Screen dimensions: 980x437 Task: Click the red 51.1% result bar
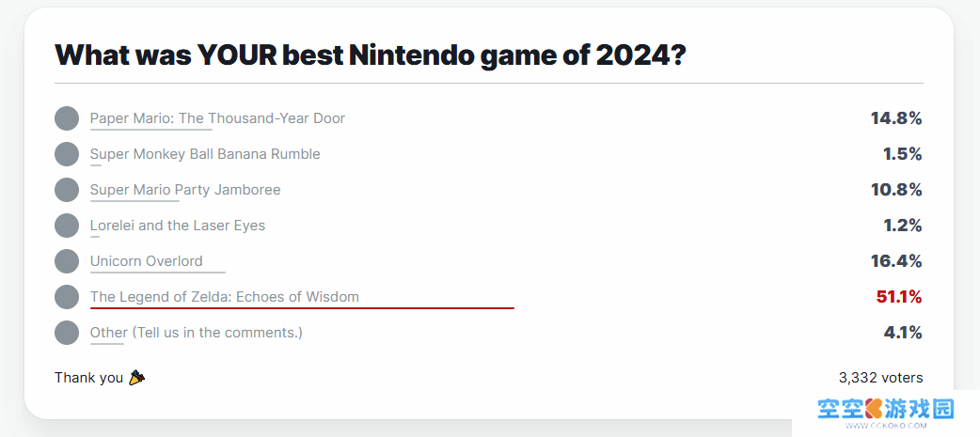[302, 307]
